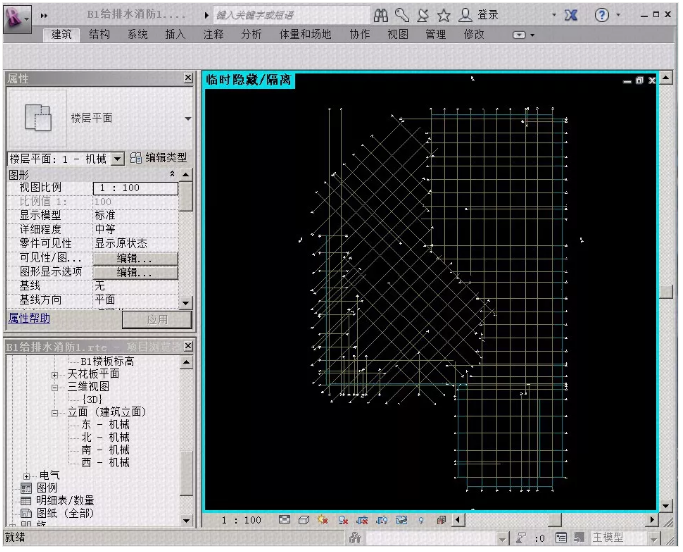Open the help question mark icon
Viewport: 683px width, 552px height.
coord(602,15)
